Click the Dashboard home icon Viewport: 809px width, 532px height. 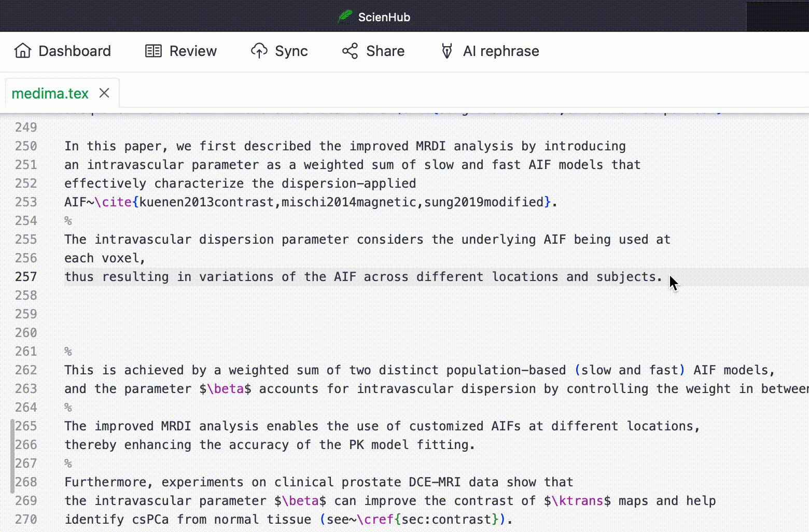(23, 51)
